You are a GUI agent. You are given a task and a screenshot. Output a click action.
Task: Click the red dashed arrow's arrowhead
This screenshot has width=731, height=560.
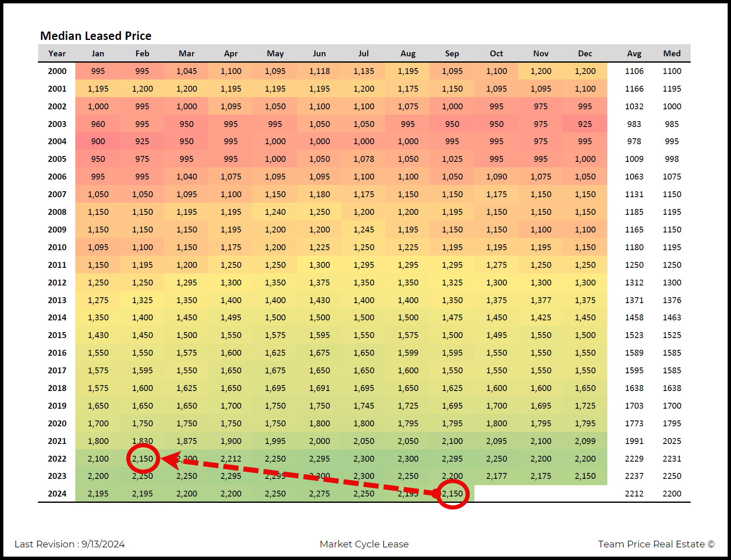[170, 460]
